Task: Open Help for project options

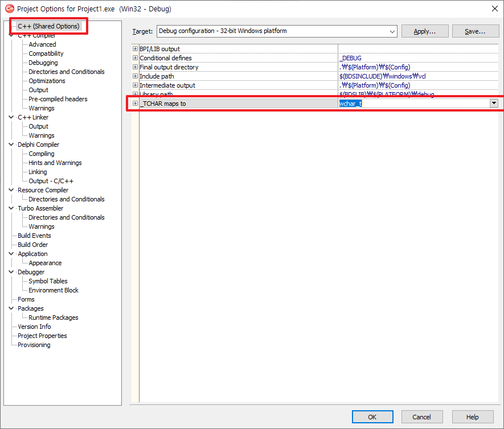Action: click(x=473, y=417)
